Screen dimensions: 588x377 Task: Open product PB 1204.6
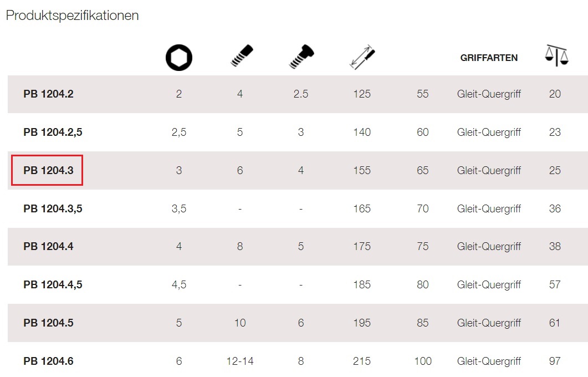point(48,361)
